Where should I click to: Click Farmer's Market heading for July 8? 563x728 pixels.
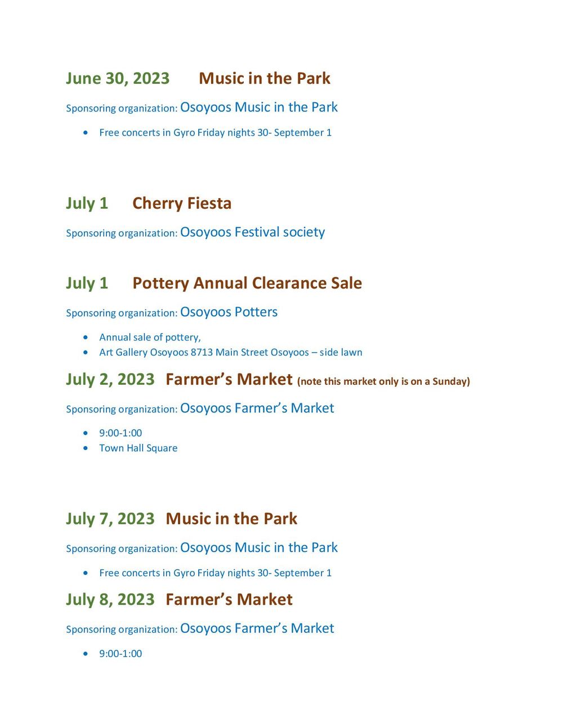229,600
